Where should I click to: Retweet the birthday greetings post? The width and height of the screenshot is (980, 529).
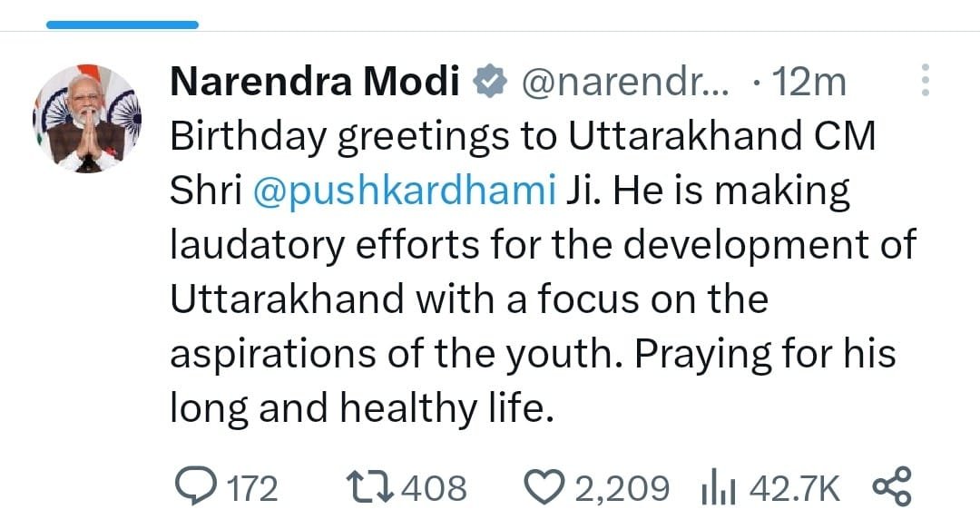click(x=368, y=488)
